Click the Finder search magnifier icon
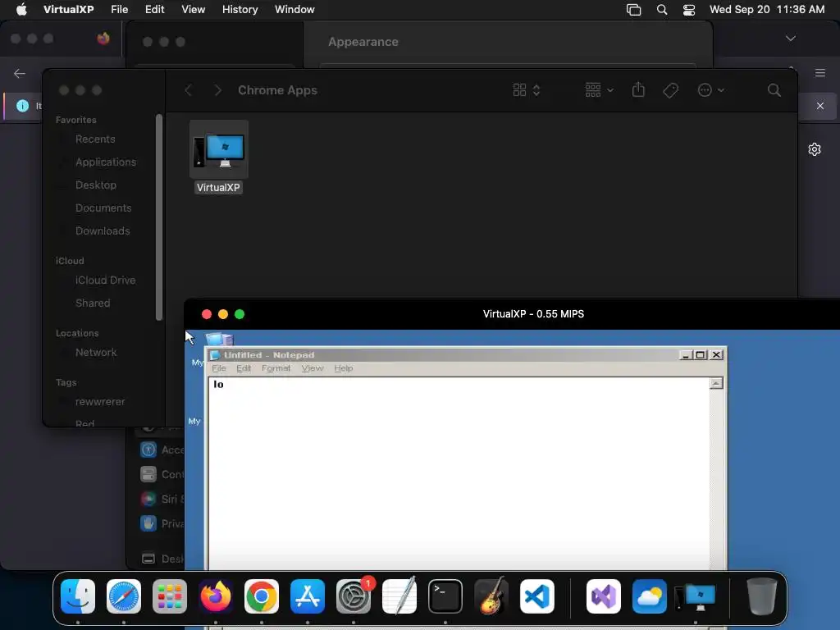Screen dimensions: 840x630 click(774, 90)
